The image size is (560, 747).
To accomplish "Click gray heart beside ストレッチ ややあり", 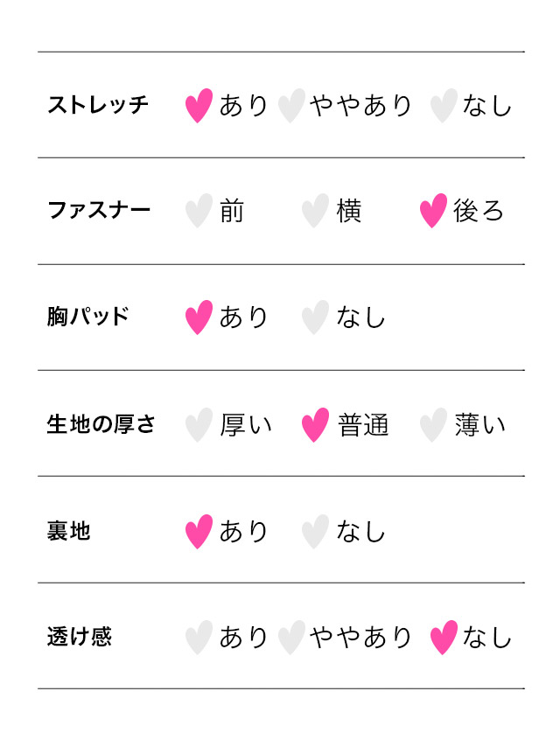I will click(290, 106).
